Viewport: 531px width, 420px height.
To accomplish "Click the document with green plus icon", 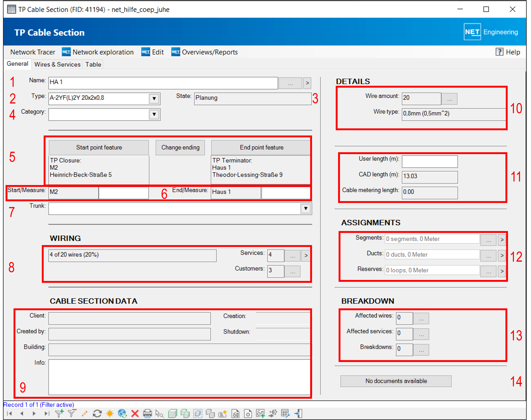I will point(260,413).
